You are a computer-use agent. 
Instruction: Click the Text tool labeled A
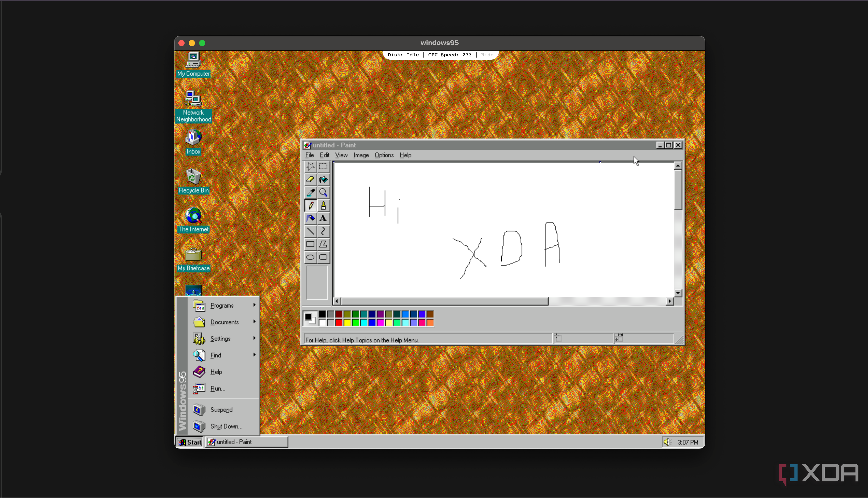click(x=323, y=218)
